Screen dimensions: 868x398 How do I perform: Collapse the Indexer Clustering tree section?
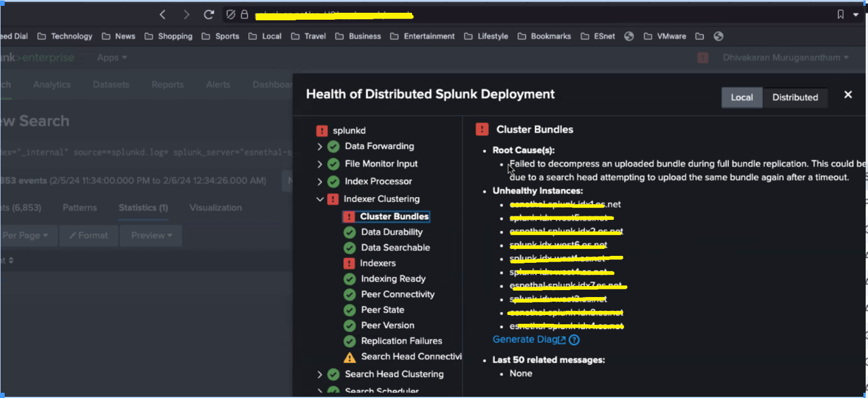pyautogui.click(x=321, y=198)
